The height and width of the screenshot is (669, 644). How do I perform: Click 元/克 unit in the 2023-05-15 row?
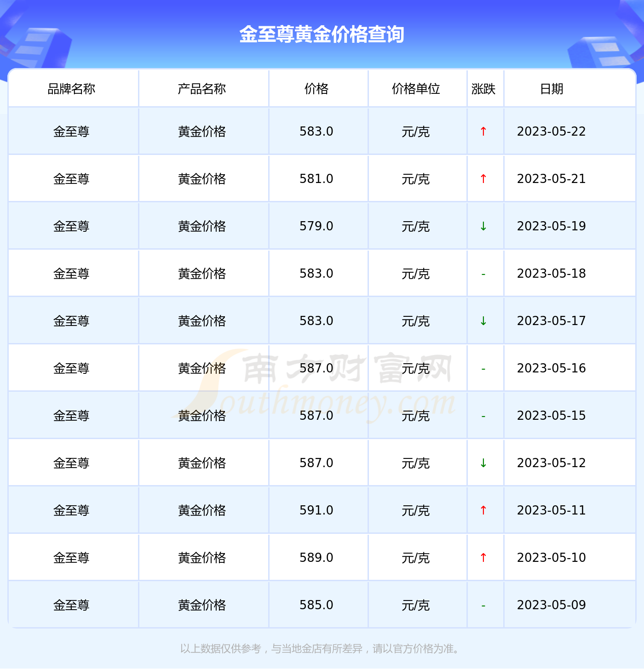tap(416, 416)
